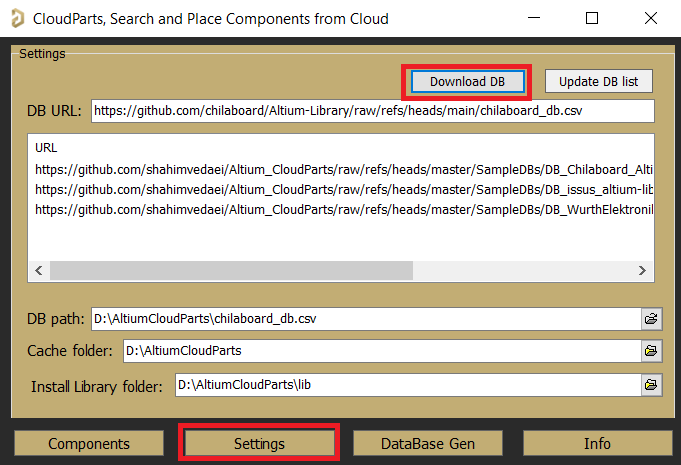Open the Info tab

(598, 444)
